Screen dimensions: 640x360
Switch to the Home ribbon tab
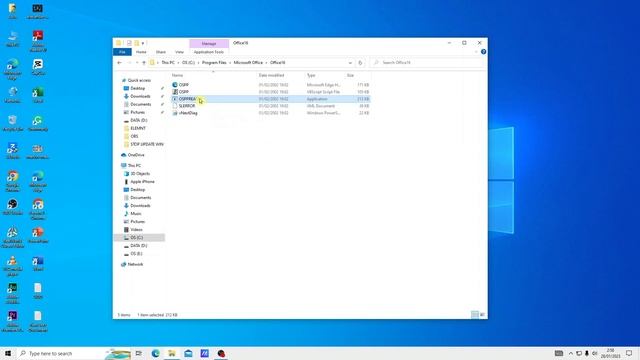[141, 52]
